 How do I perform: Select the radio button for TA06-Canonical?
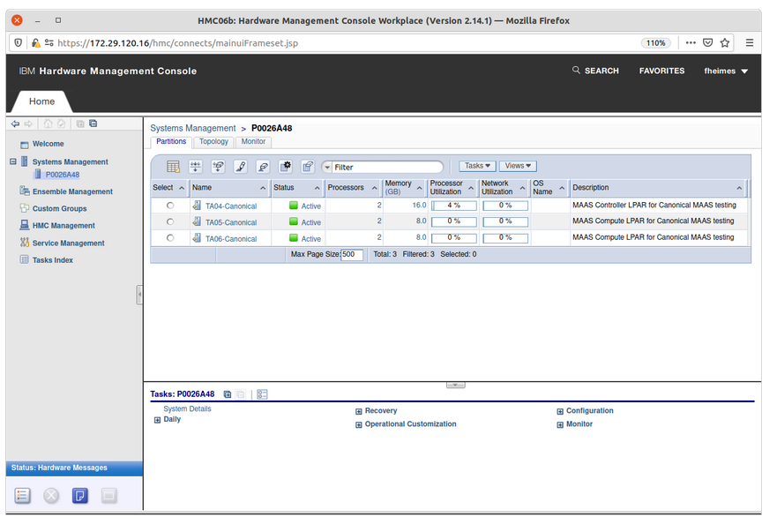170,239
